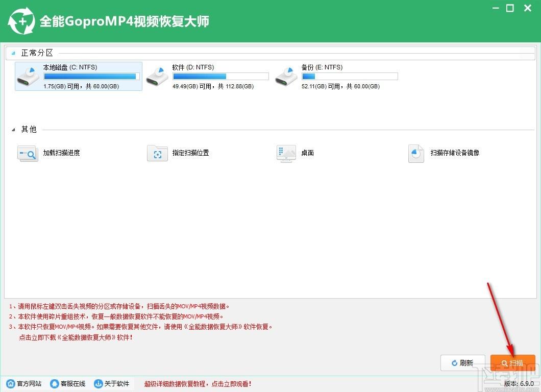Click the C: drive usage bar
This screenshot has width=541, height=392.
(92, 76)
